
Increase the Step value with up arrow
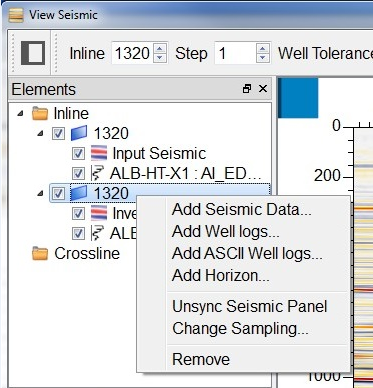tap(263, 49)
